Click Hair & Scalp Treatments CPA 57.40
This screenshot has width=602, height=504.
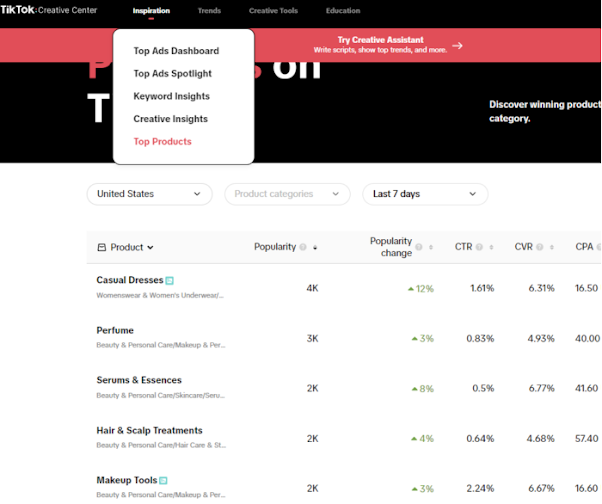tap(587, 438)
